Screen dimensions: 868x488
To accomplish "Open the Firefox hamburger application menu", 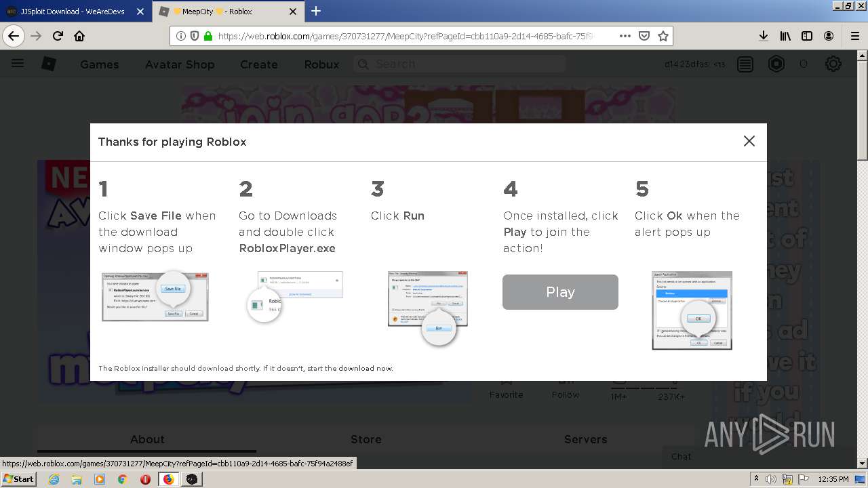I will click(854, 36).
